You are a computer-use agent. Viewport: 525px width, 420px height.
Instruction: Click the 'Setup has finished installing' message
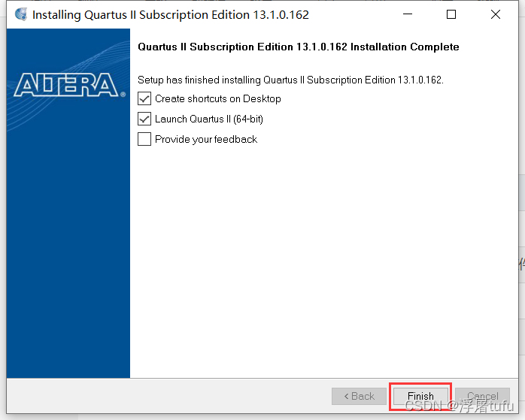(x=290, y=80)
